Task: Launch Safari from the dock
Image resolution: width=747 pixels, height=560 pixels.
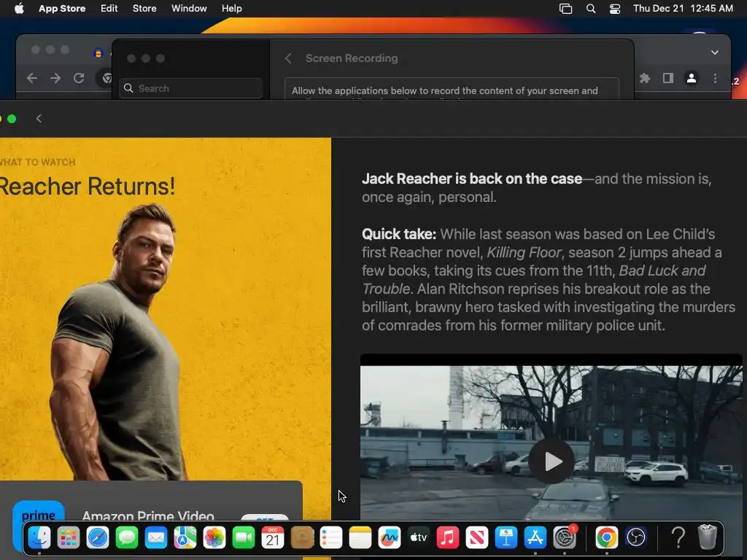Action: pyautogui.click(x=98, y=538)
